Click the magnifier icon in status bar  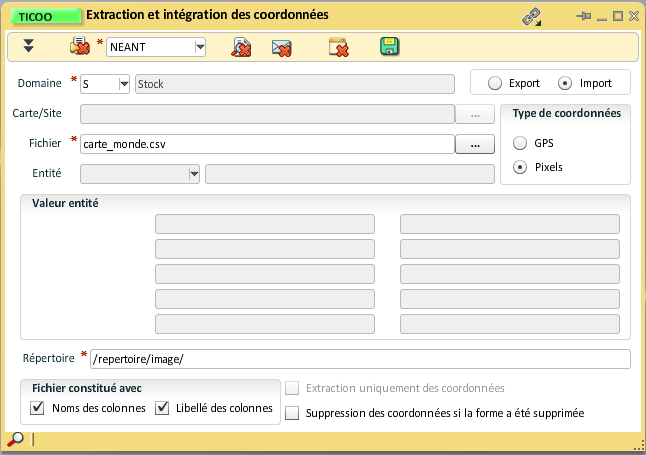(15, 439)
